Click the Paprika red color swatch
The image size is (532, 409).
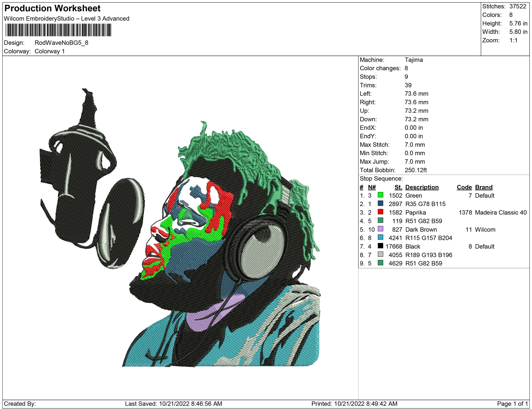(x=380, y=212)
